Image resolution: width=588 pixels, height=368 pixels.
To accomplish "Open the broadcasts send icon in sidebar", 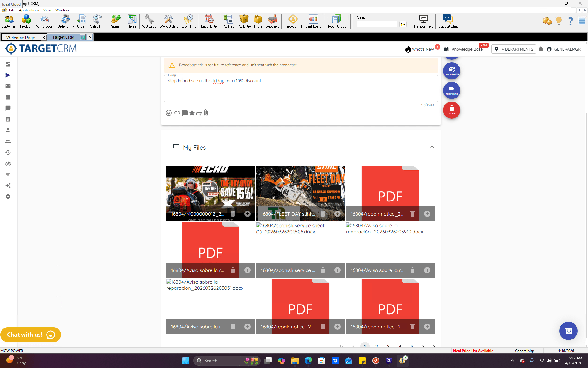I will coord(8,75).
